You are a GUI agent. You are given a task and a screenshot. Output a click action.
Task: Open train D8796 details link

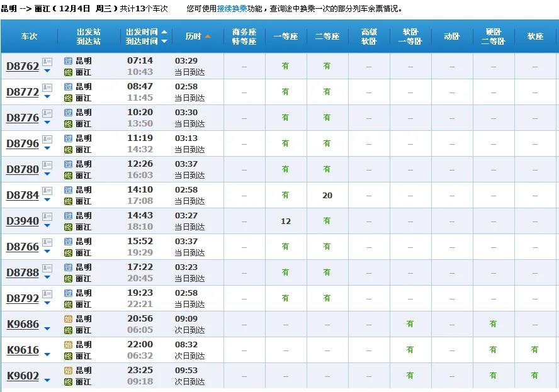click(24, 143)
